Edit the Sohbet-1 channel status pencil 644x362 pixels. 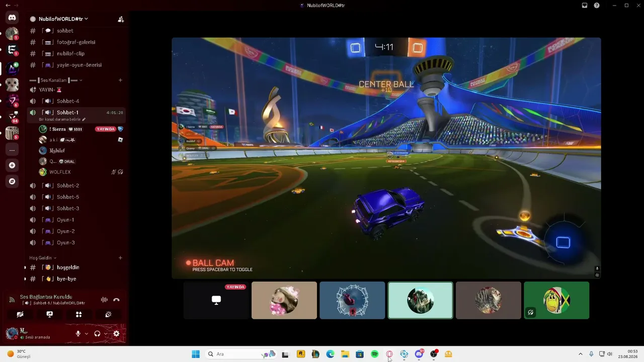(x=84, y=119)
